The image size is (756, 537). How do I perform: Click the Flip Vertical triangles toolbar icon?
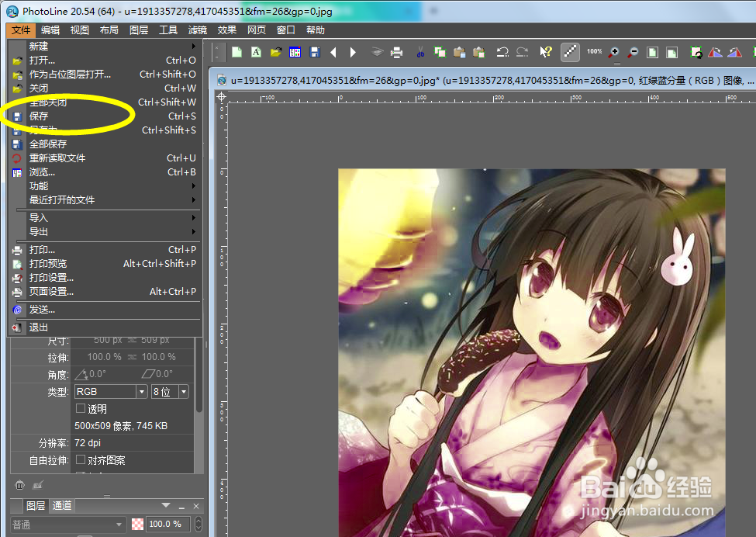(x=735, y=52)
